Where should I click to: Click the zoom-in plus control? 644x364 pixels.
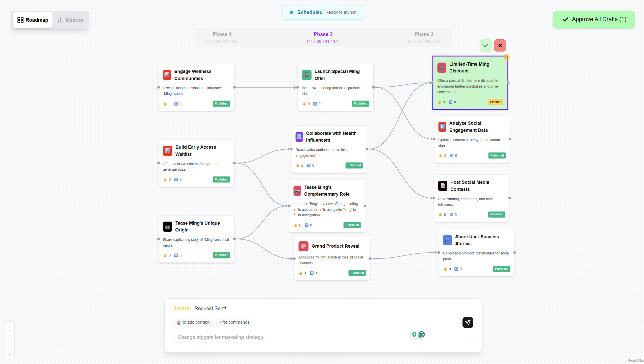[x=10, y=326]
